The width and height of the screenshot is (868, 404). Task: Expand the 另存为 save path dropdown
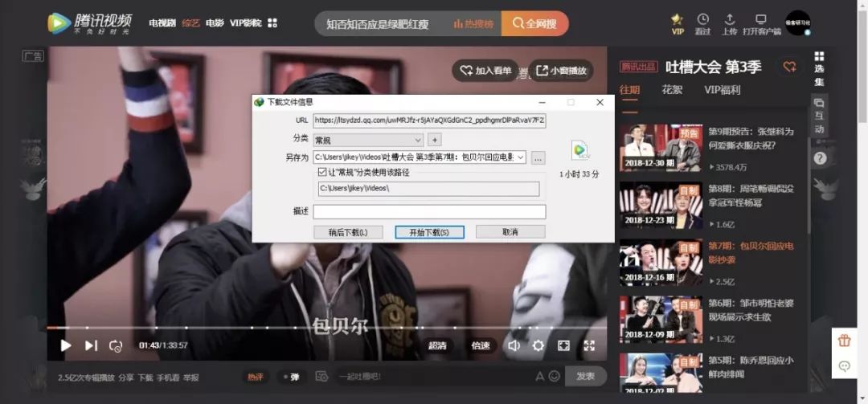520,157
